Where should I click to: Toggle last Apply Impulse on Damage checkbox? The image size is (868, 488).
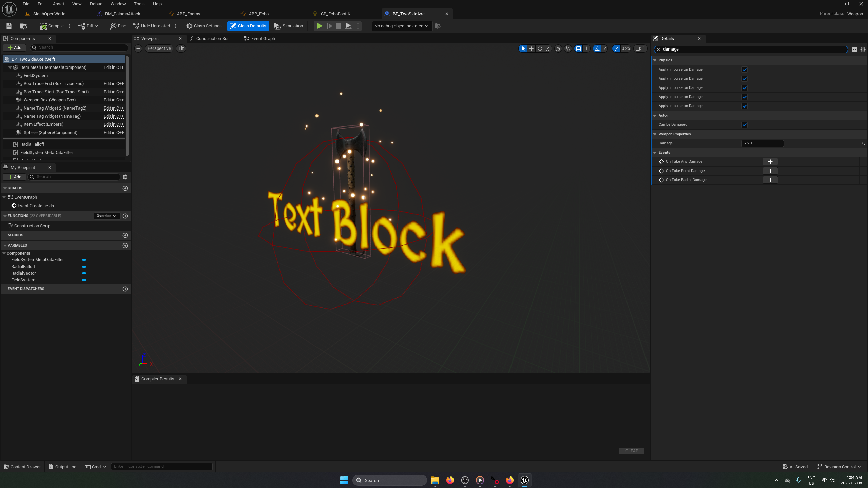point(745,106)
